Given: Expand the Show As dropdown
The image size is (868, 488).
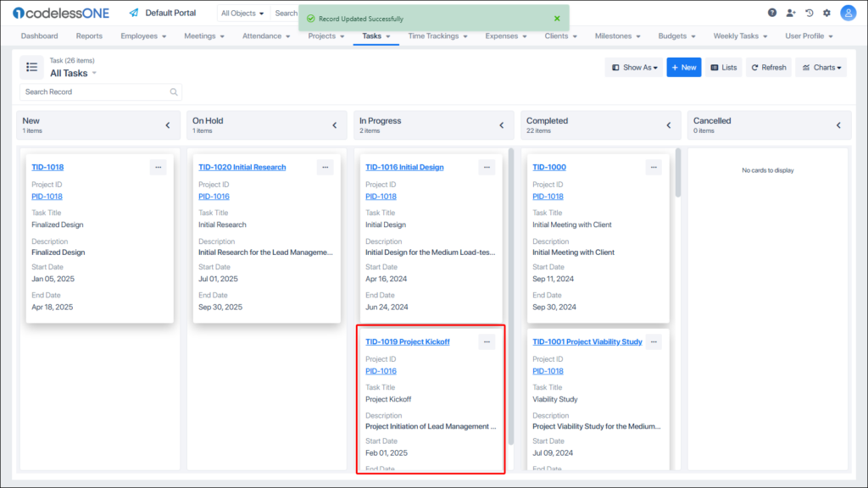Looking at the screenshot, I should coord(634,68).
